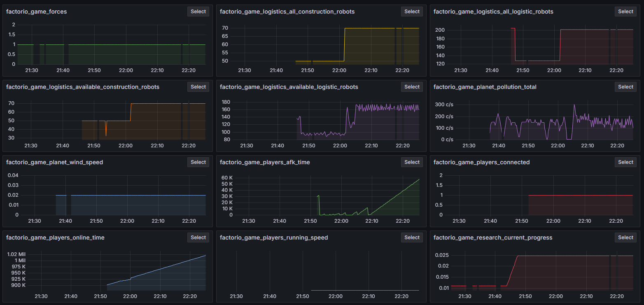Viewport: 644px width, 305px height.
Task: Click the 975 K axis label in online_time chart
Action: (x=19, y=267)
